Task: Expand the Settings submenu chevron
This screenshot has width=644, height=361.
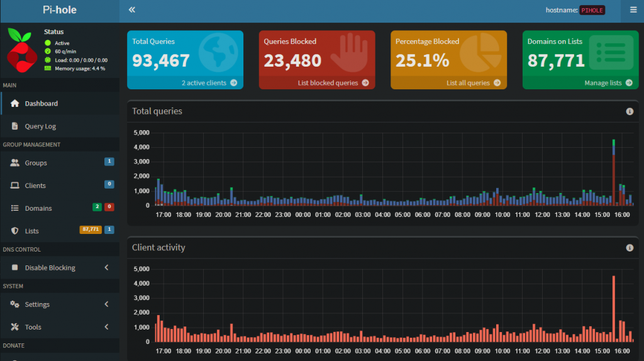Action: [106, 304]
